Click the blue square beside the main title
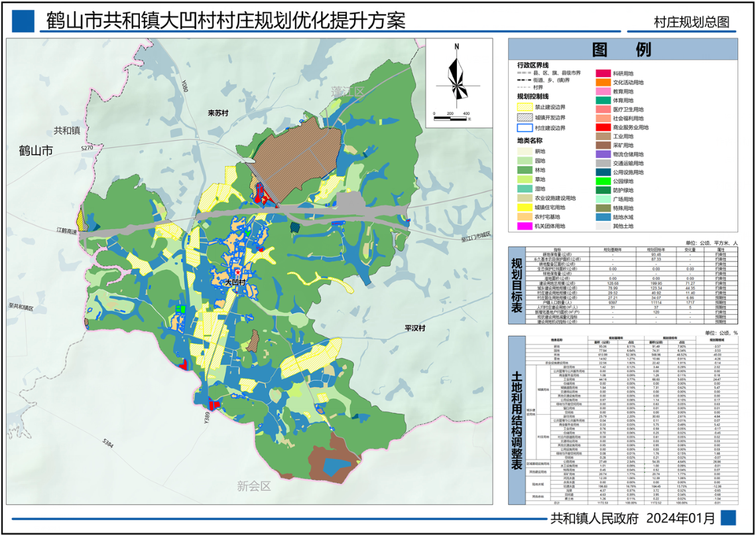The width and height of the screenshot is (756, 535). 23,22
